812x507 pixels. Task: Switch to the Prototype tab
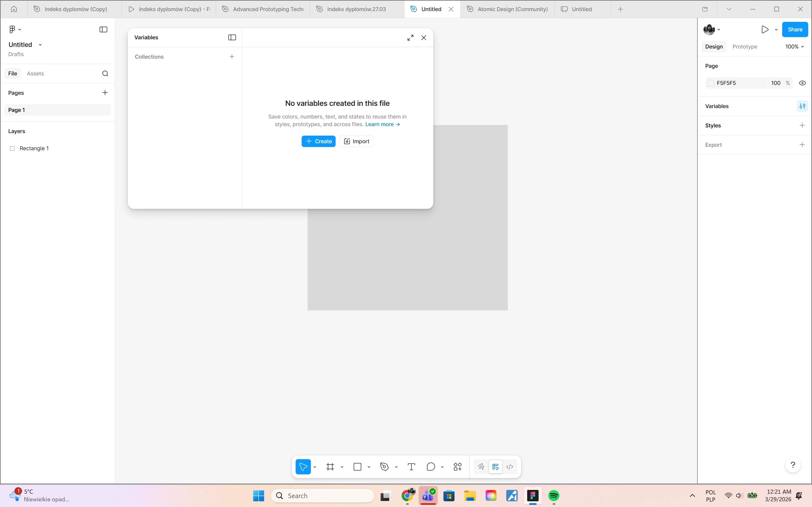(x=744, y=47)
